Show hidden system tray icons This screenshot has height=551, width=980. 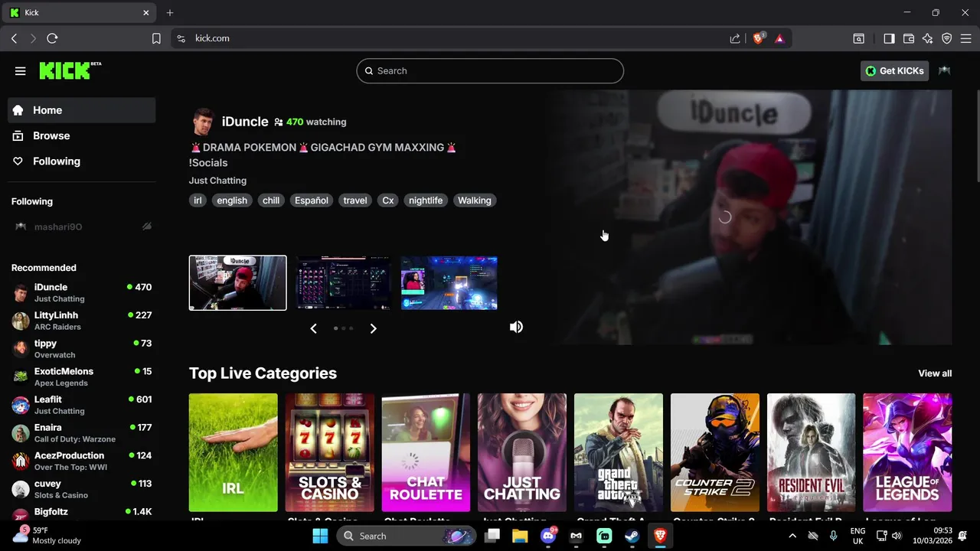pos(792,536)
